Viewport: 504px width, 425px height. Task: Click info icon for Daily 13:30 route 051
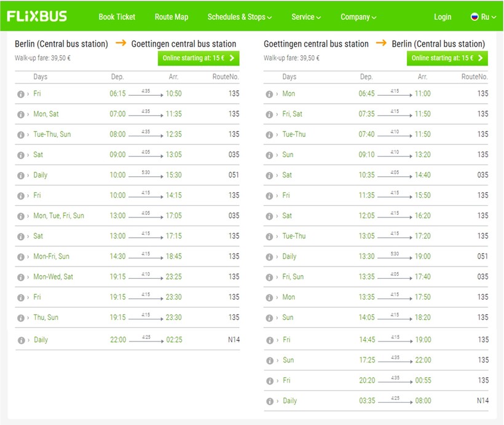coord(269,257)
